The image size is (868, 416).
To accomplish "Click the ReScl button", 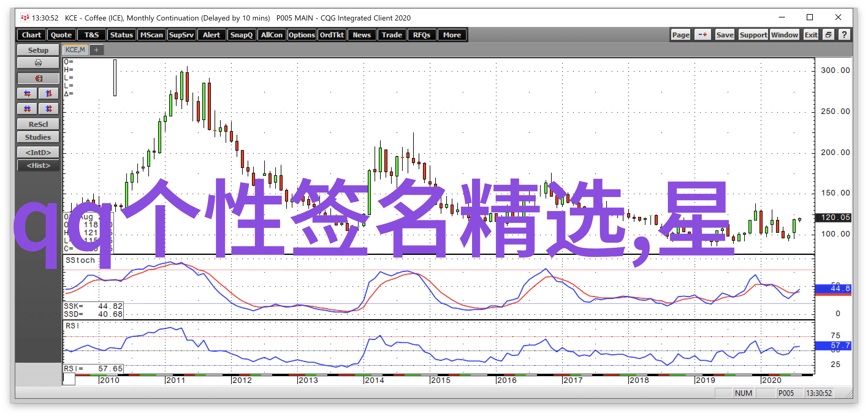I will (x=38, y=124).
